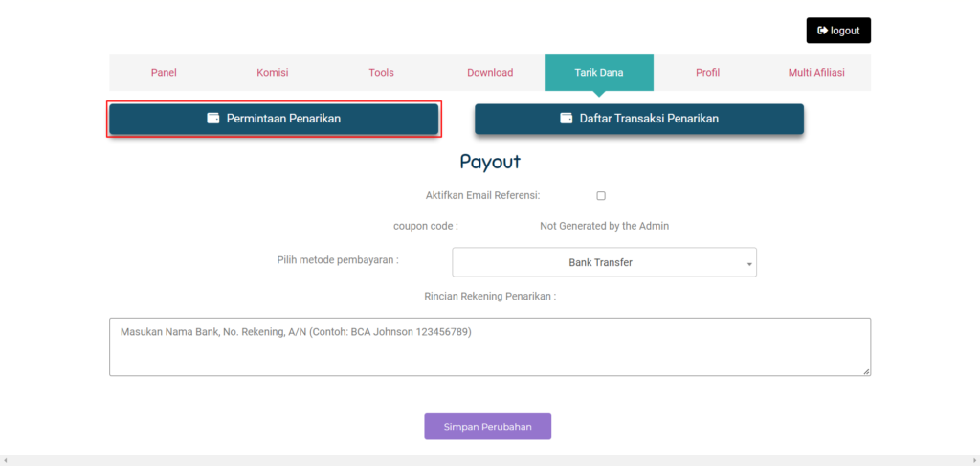Image resolution: width=980 pixels, height=466 pixels.
Task: Enable the Aktifkan Email Referensi checkbox
Action: click(601, 196)
